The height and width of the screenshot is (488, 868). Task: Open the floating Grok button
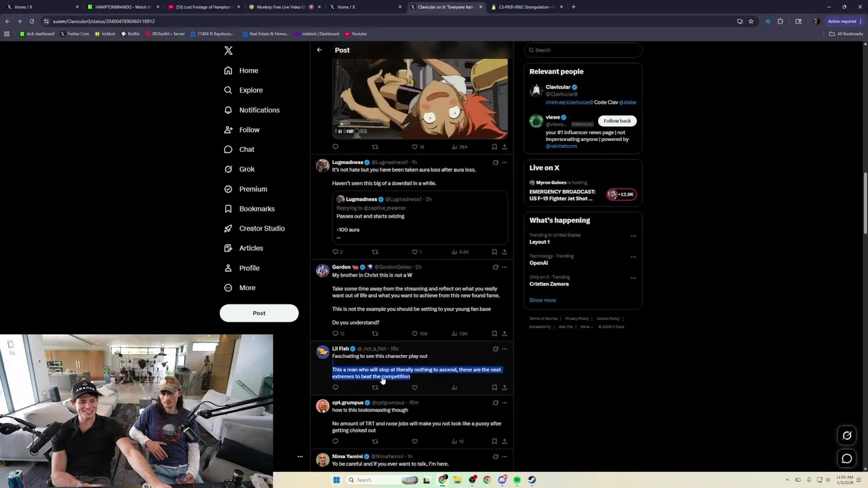847,436
